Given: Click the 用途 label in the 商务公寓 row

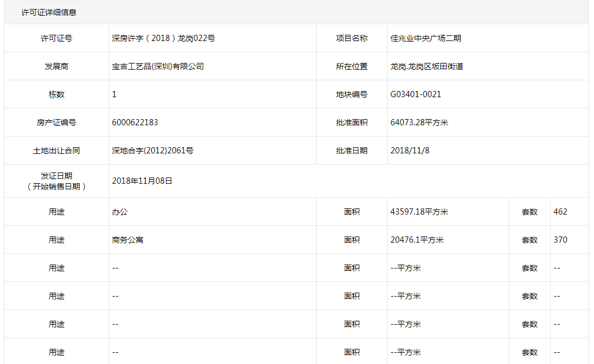Looking at the screenshot, I should point(56,240).
